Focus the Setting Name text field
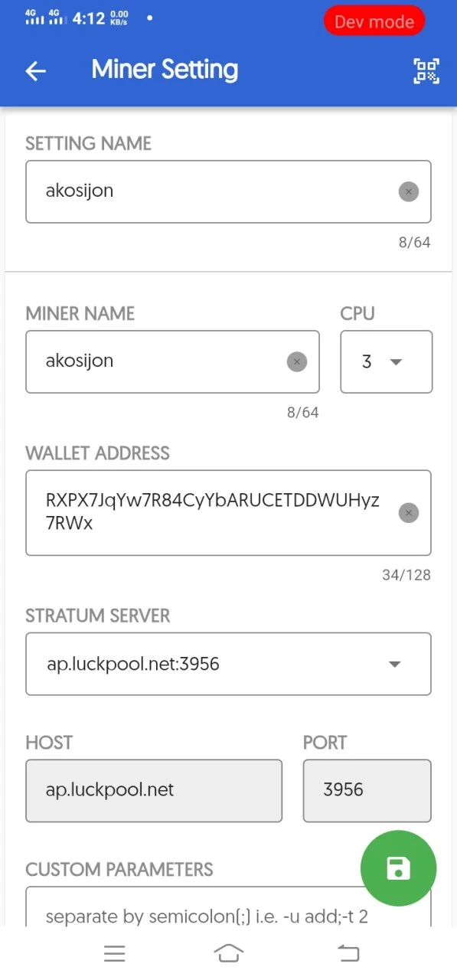 pos(228,191)
